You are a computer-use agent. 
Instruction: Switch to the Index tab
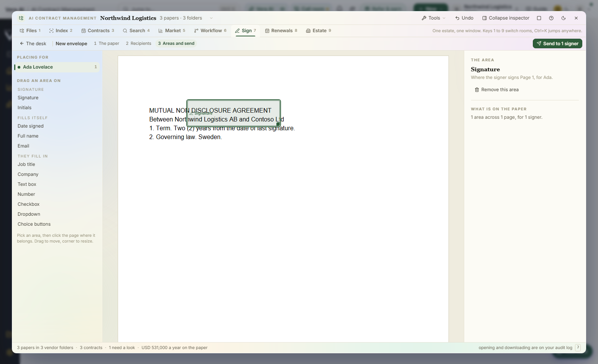(61, 31)
